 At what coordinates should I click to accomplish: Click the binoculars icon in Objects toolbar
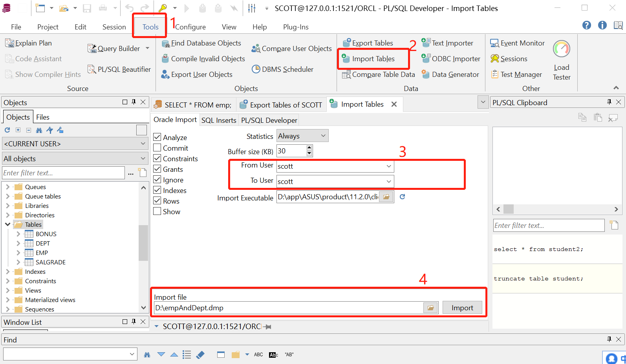click(39, 130)
